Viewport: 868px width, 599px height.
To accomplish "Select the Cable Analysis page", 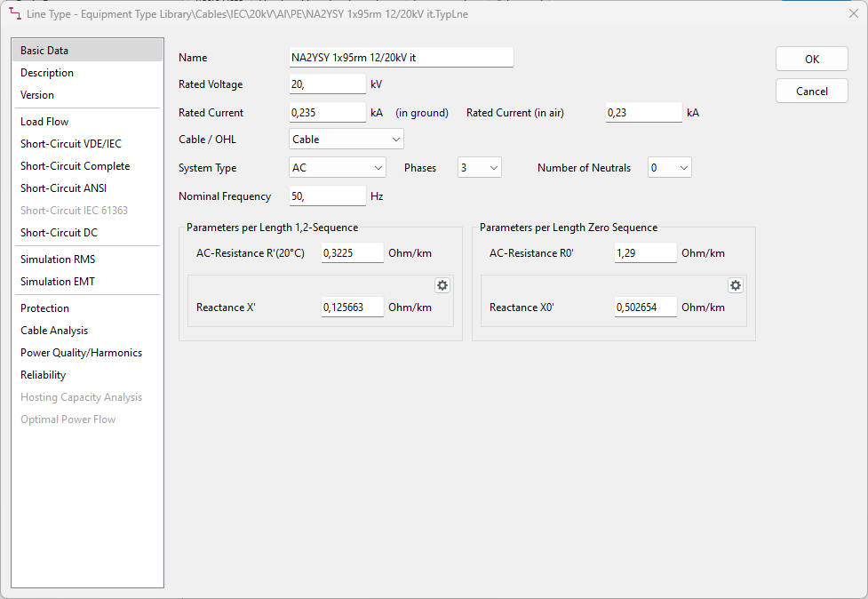I will point(56,330).
